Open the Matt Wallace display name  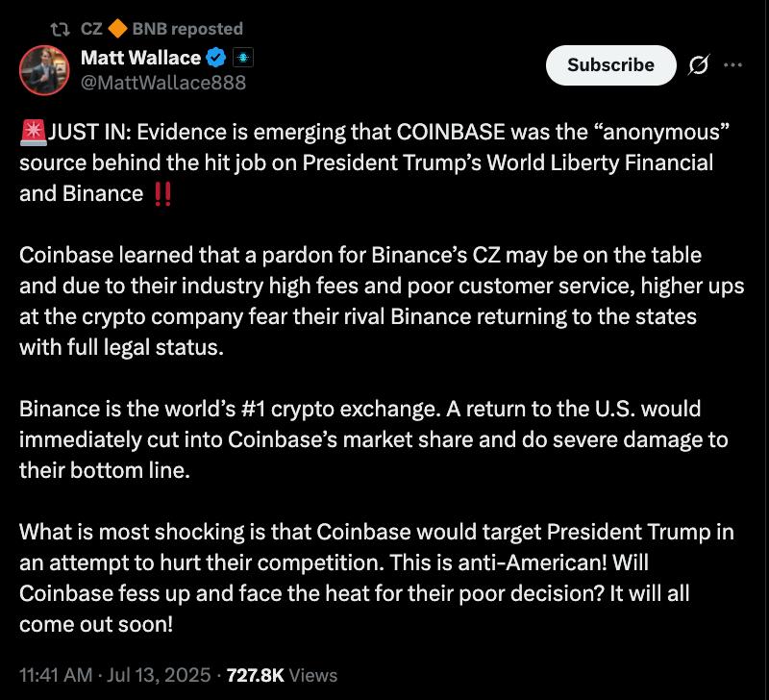point(140,58)
